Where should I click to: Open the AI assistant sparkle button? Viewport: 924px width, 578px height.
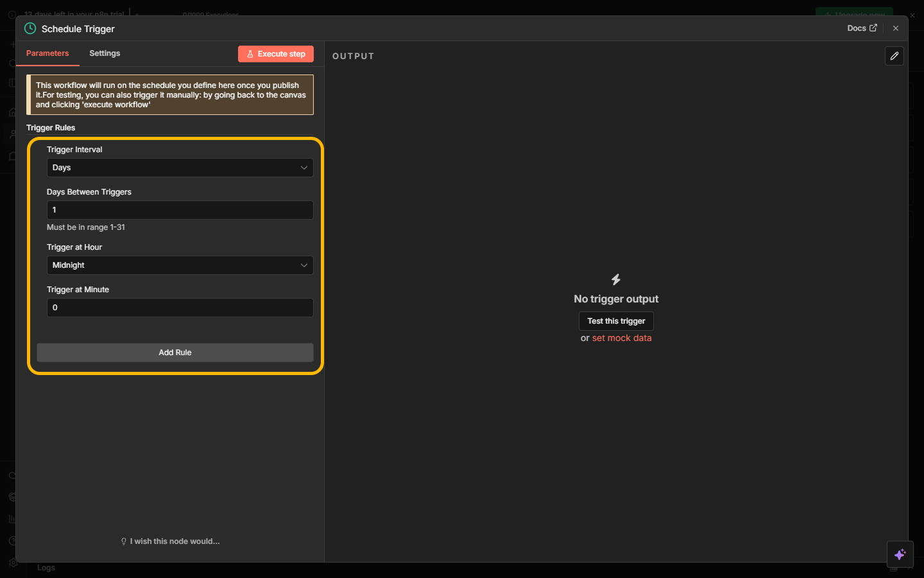tap(900, 554)
